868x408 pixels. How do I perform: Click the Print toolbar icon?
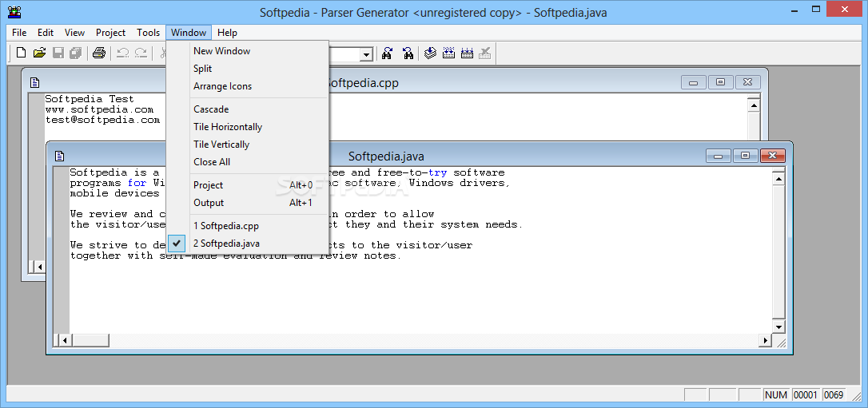(99, 53)
